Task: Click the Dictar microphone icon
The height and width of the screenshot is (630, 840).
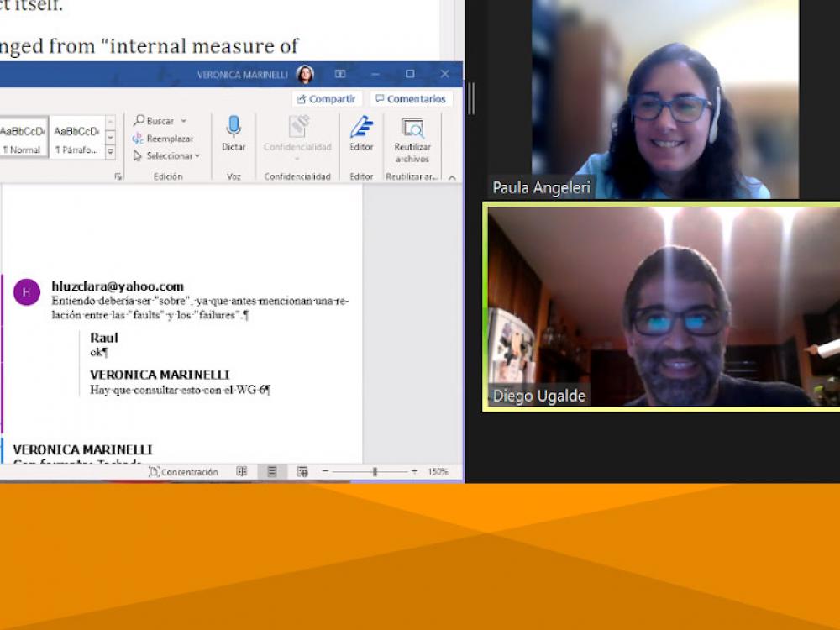Action: tap(234, 128)
